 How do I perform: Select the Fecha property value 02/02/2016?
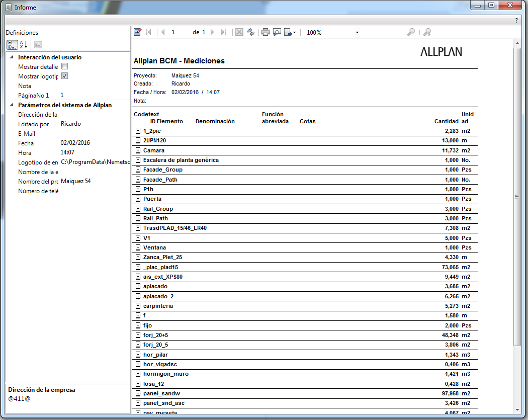click(75, 143)
